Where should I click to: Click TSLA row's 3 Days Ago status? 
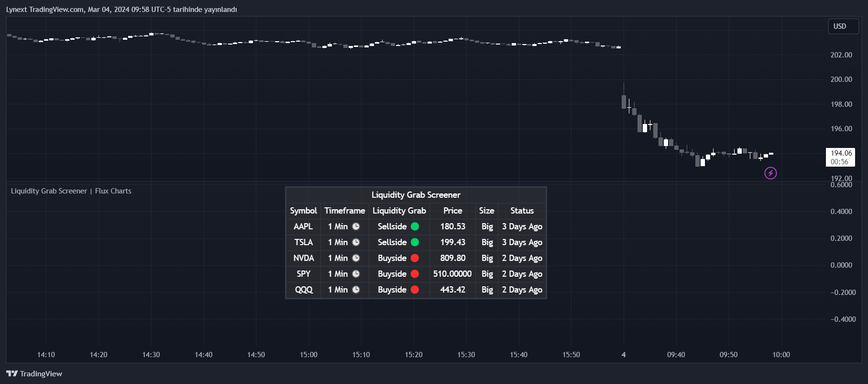522,242
